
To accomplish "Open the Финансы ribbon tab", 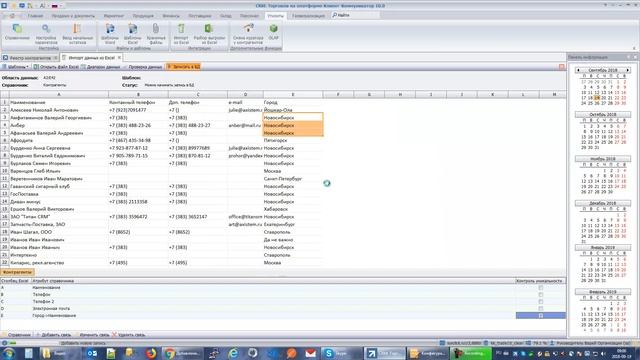I will [x=171, y=16].
